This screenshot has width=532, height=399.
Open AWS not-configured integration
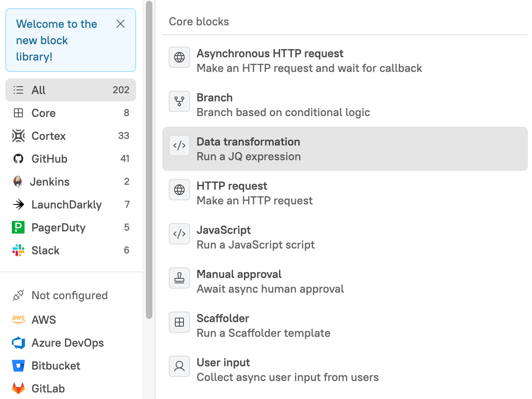tap(44, 320)
